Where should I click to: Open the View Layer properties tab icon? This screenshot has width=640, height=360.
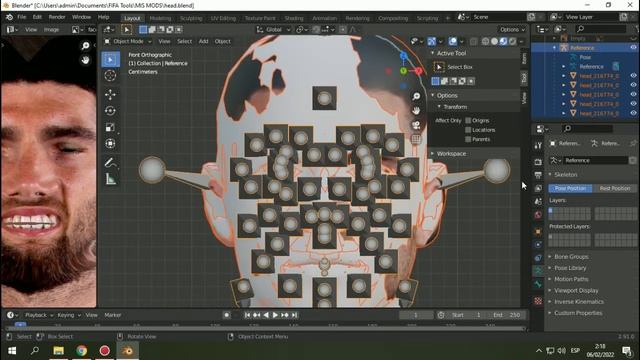point(538,188)
